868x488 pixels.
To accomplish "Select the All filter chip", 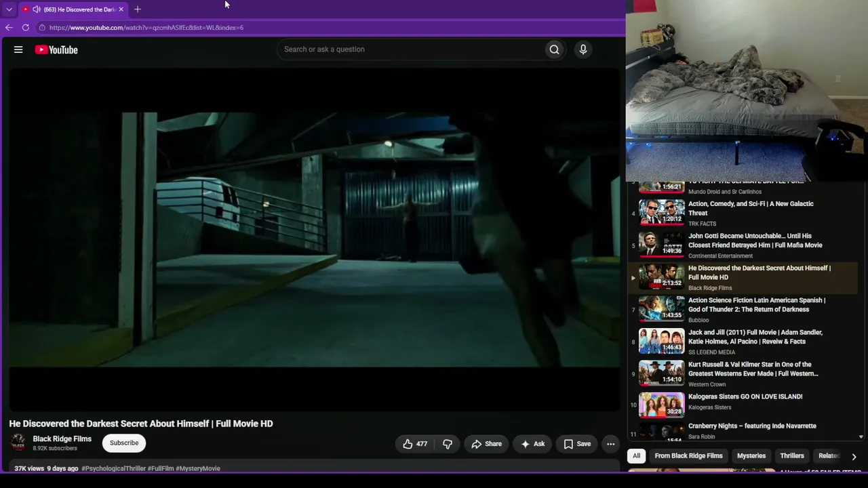I will (x=636, y=456).
